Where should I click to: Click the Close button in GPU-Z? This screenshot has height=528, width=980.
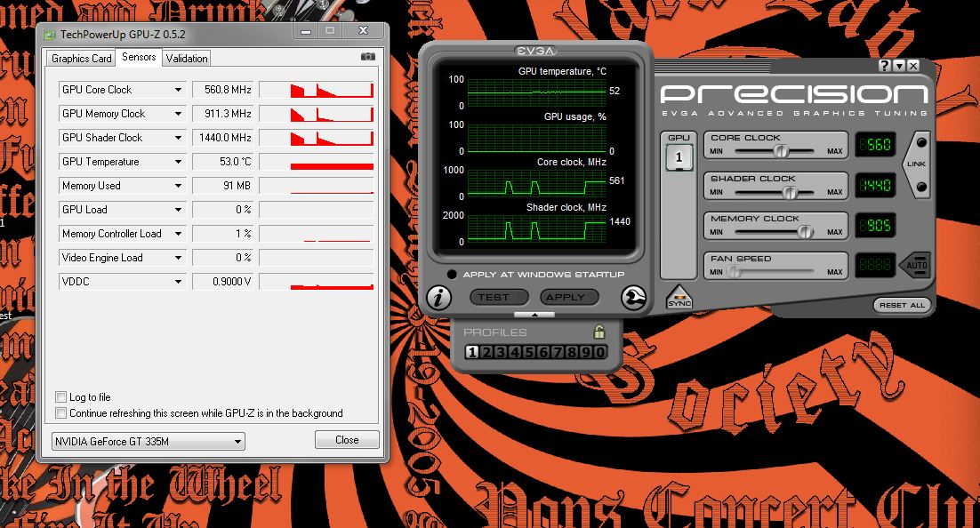click(347, 440)
